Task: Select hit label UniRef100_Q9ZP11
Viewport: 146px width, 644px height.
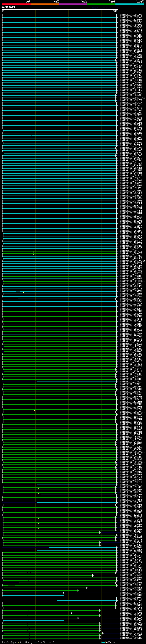Action: pyautogui.click(x=131, y=32)
